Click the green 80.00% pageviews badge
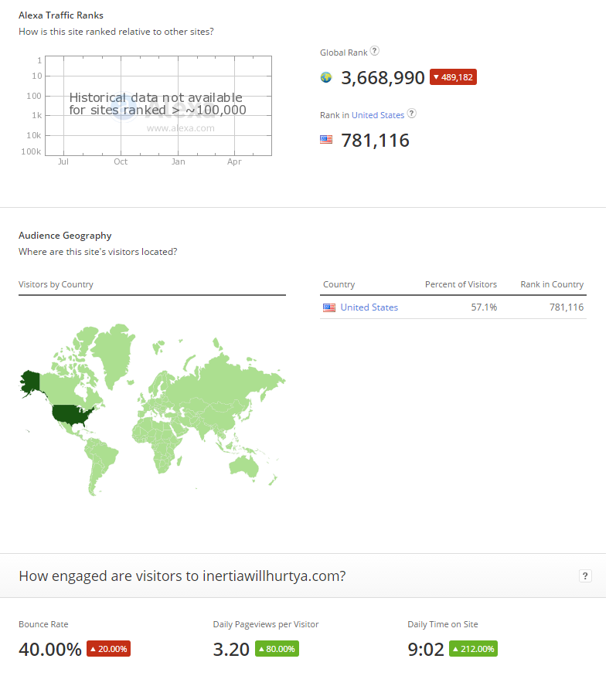Screen dimensions: 616x686 [277, 649]
